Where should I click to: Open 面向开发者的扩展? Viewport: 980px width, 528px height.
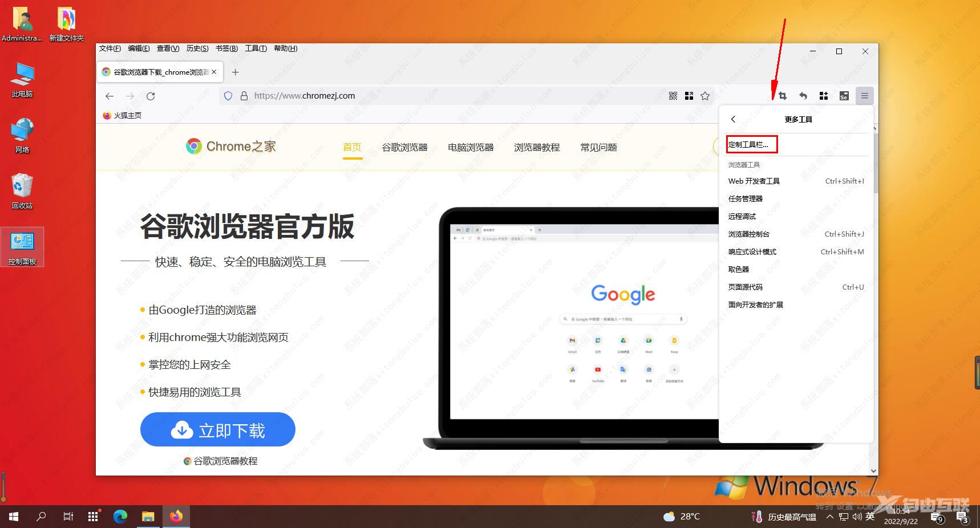click(796, 304)
